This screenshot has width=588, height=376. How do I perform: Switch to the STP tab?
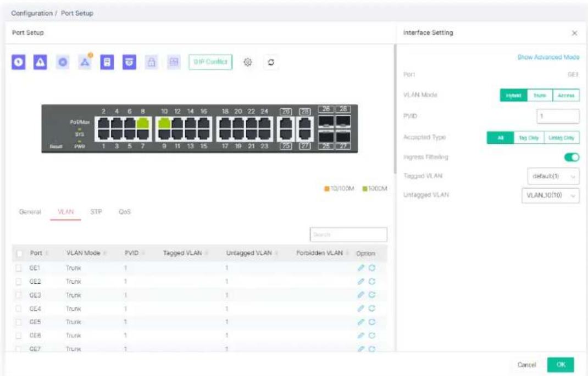[96, 212]
